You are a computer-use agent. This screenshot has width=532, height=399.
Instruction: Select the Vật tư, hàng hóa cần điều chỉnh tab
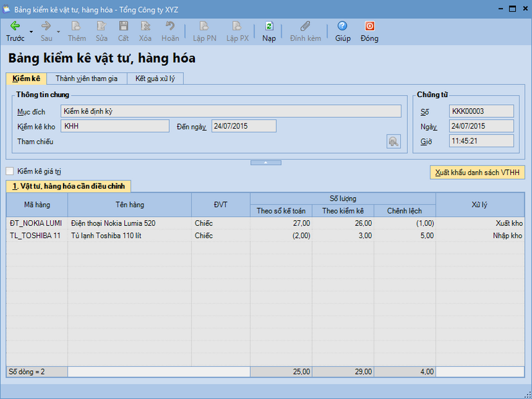(69, 186)
